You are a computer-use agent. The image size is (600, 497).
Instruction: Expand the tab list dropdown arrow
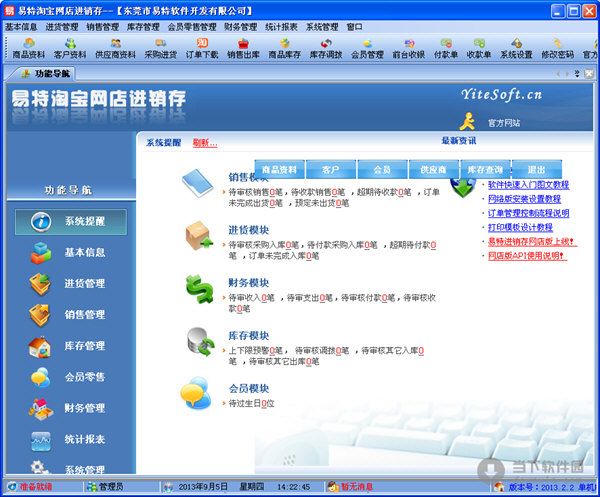tap(577, 73)
